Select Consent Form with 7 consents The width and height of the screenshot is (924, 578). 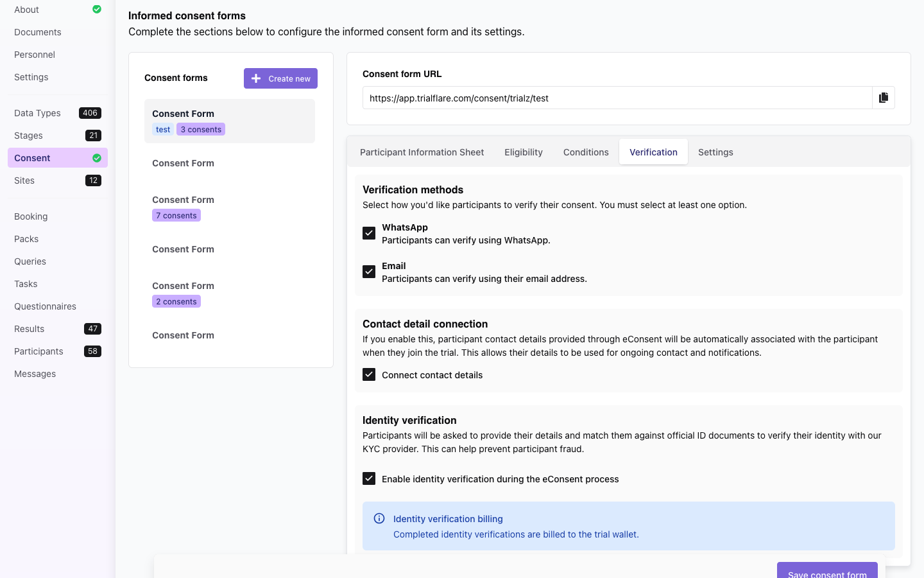[x=230, y=207]
